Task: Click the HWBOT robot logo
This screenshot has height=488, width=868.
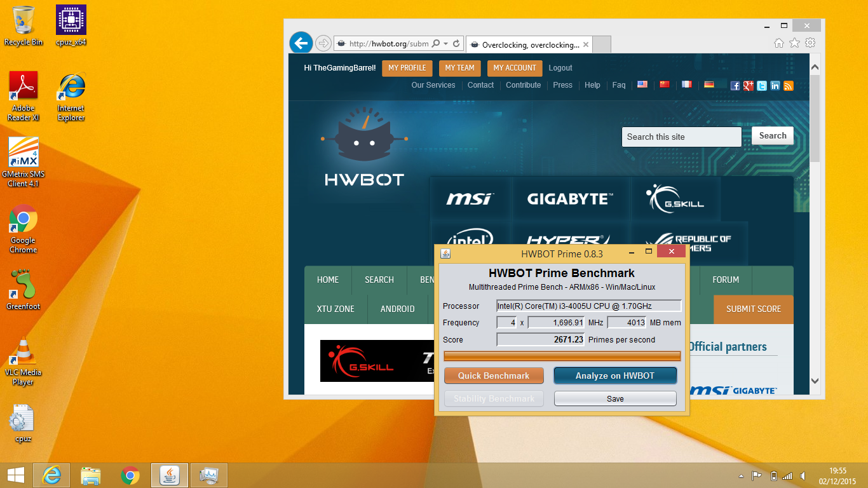Action: click(x=364, y=147)
